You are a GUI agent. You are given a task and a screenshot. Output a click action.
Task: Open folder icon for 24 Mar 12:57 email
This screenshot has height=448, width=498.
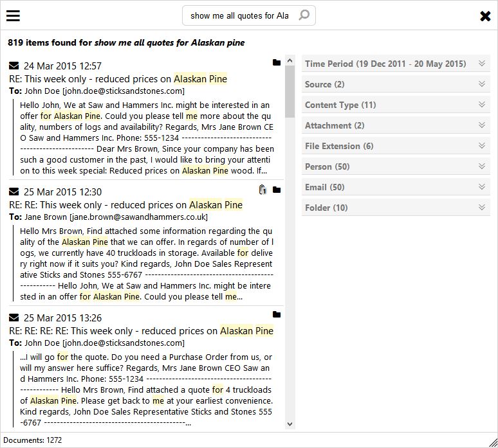[x=277, y=62]
